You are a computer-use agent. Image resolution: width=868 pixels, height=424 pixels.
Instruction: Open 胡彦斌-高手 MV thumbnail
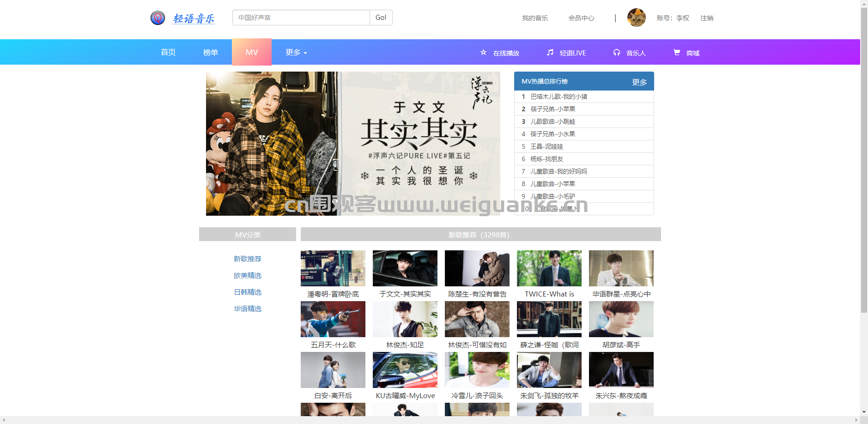pyautogui.click(x=621, y=319)
